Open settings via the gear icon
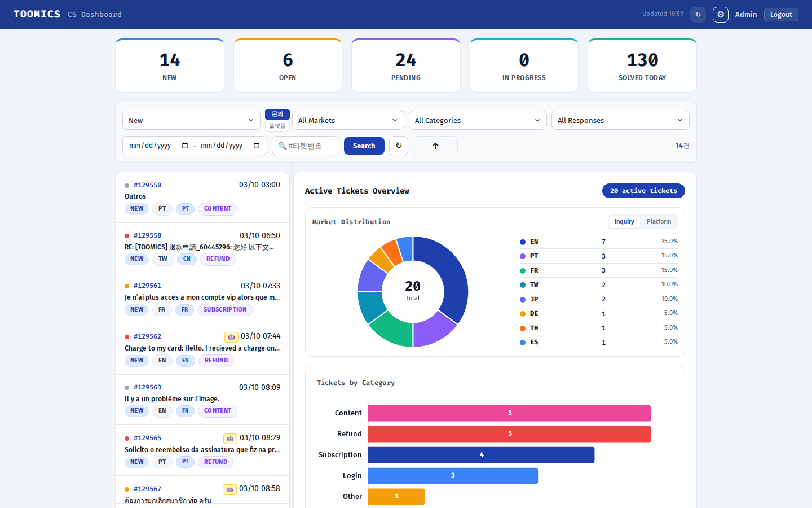The width and height of the screenshot is (812, 508). [x=721, y=14]
